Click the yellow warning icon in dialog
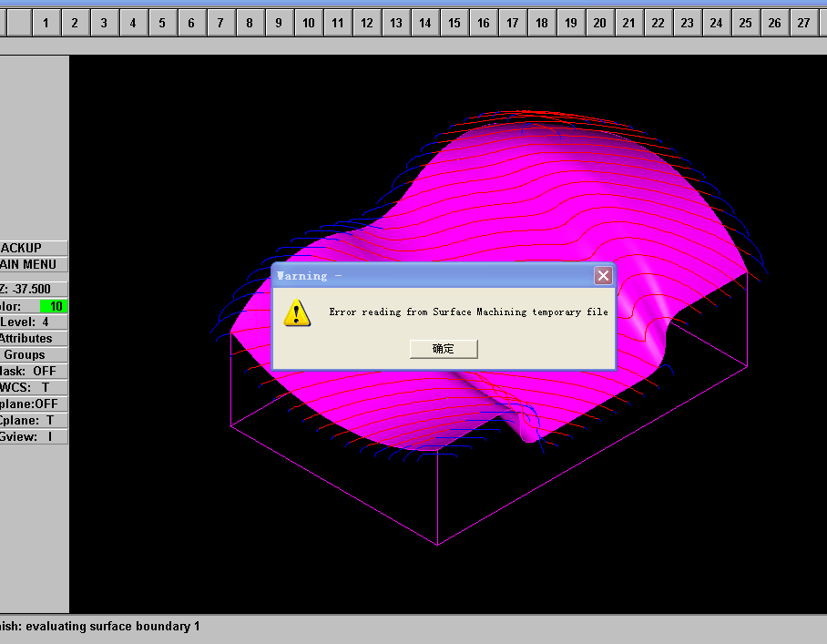Image resolution: width=827 pixels, height=644 pixels. pyautogui.click(x=297, y=312)
